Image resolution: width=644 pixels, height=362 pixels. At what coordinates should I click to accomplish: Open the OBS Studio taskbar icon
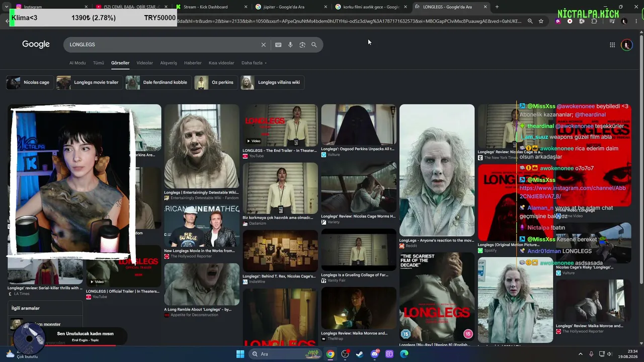[x=345, y=354]
